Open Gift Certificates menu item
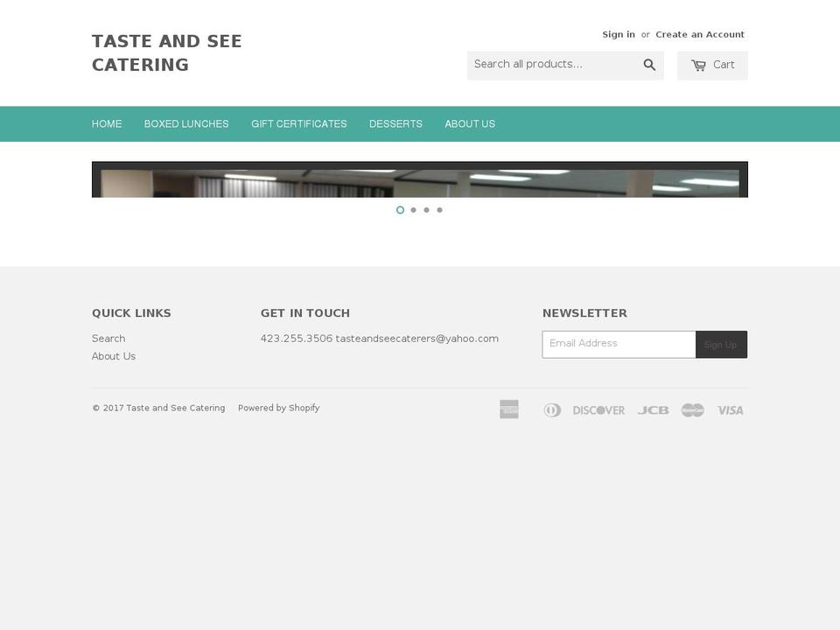The height and width of the screenshot is (630, 840). pyautogui.click(x=299, y=123)
